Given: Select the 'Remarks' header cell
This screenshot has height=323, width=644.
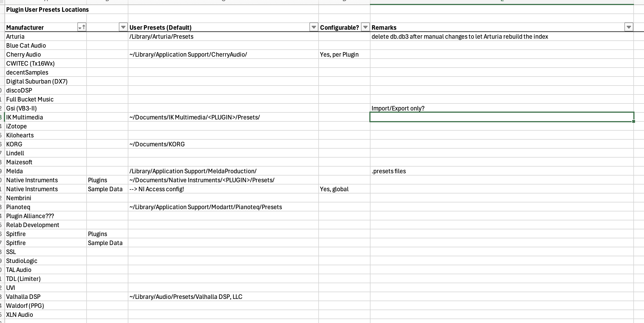Looking at the screenshot, I should pos(502,27).
